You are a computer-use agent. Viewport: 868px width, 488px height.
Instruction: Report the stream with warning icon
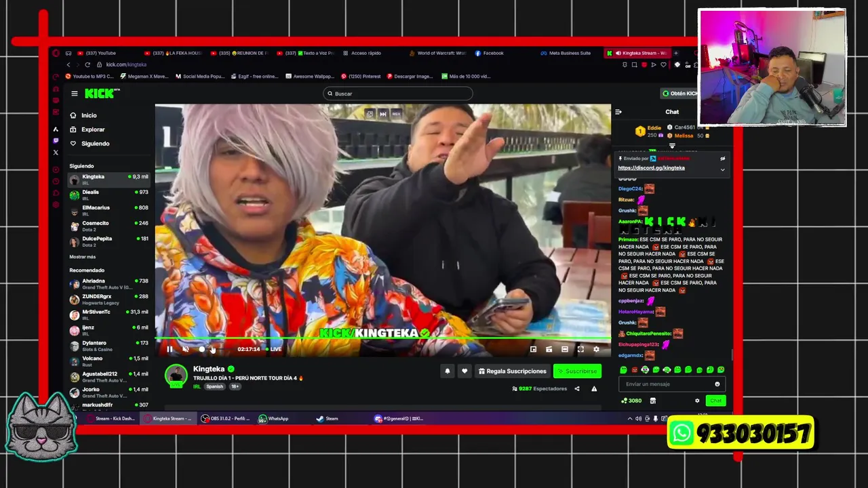594,388
